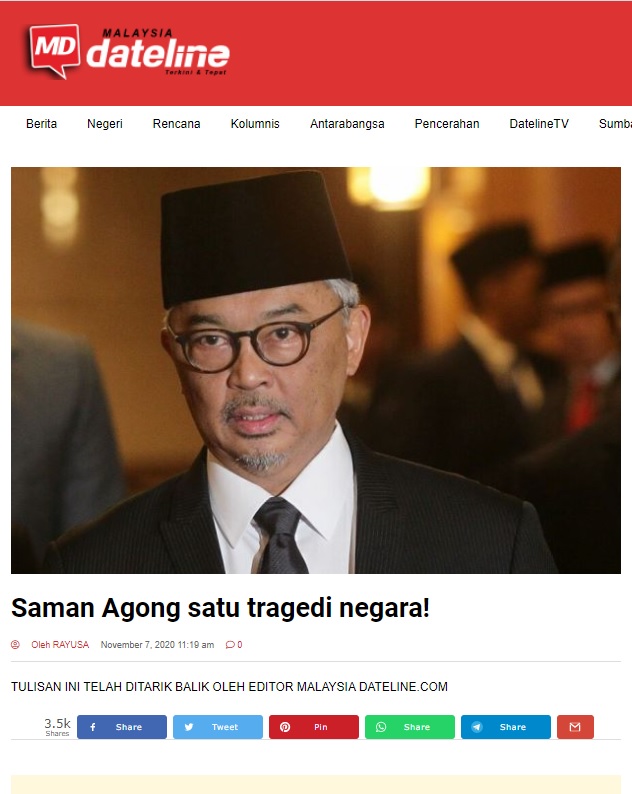Open the comments bubble count
This screenshot has height=794, width=632.
[x=234, y=645]
